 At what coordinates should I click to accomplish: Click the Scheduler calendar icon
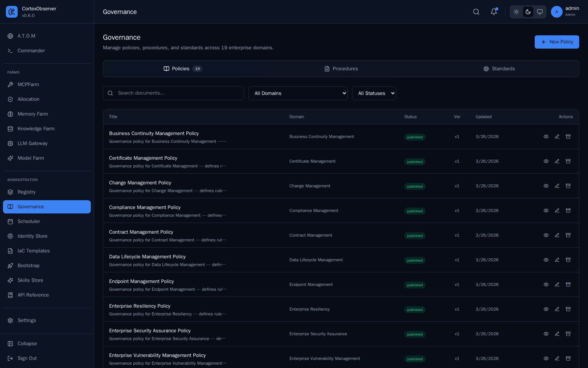[10, 222]
